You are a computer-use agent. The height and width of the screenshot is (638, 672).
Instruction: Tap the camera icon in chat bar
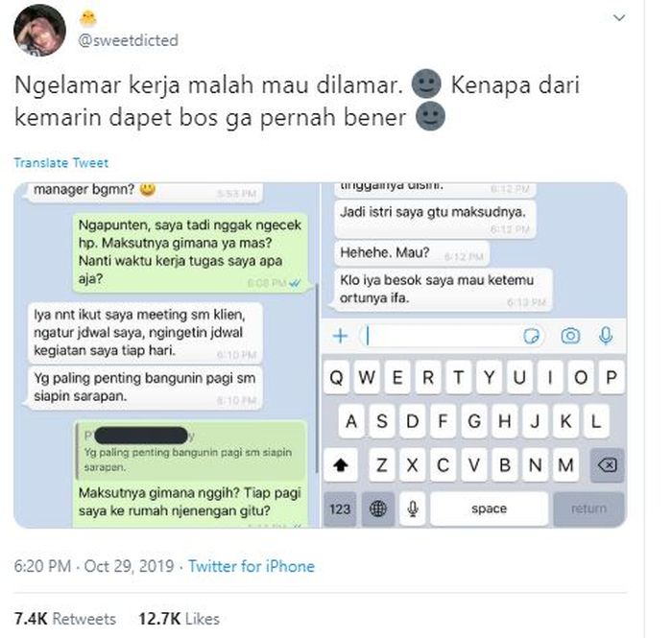click(x=570, y=336)
